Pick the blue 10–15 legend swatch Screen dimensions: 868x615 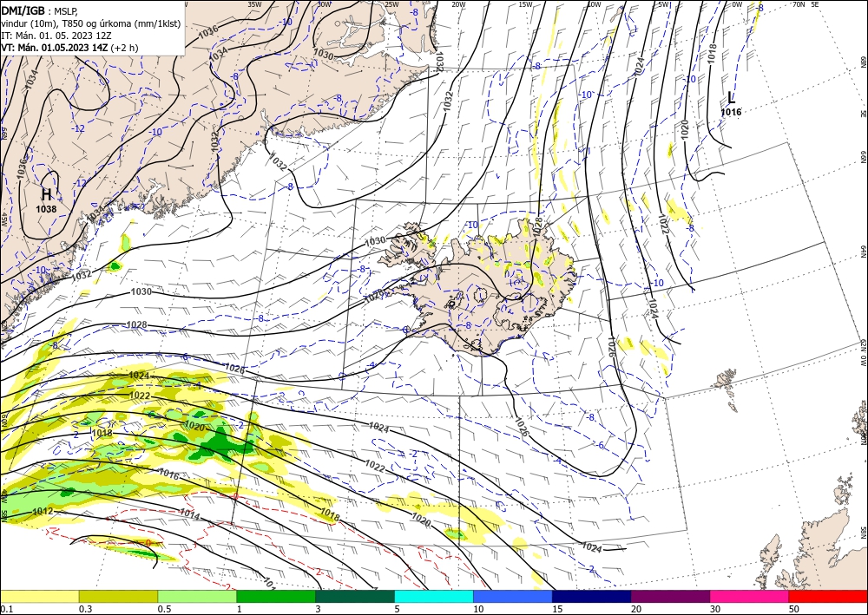[x=513, y=596]
